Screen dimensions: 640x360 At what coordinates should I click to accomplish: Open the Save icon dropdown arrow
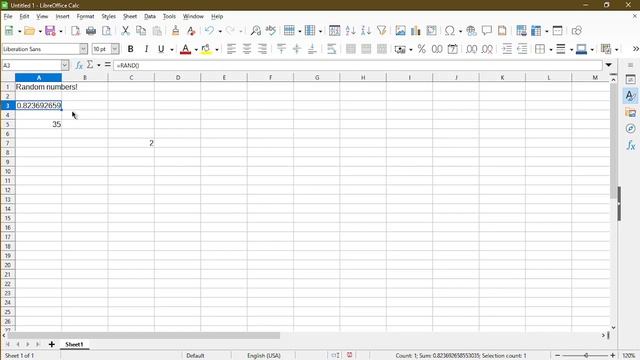(x=61, y=31)
